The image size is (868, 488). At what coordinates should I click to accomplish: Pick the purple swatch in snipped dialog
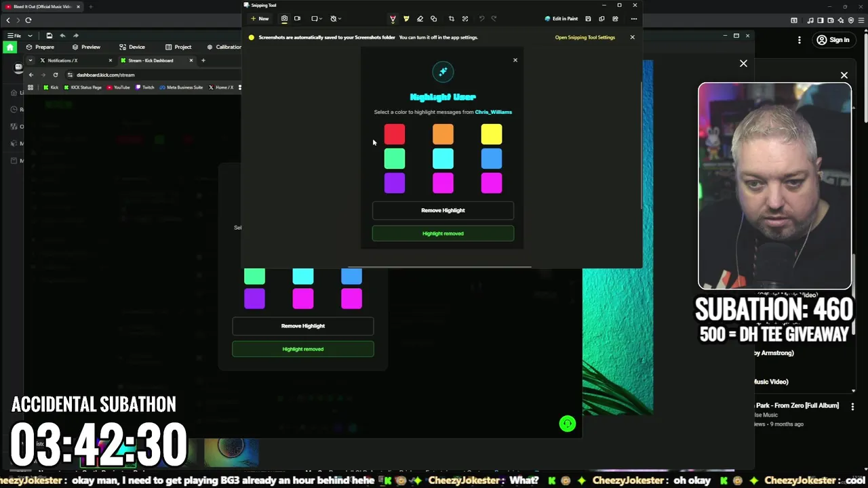coord(395,183)
